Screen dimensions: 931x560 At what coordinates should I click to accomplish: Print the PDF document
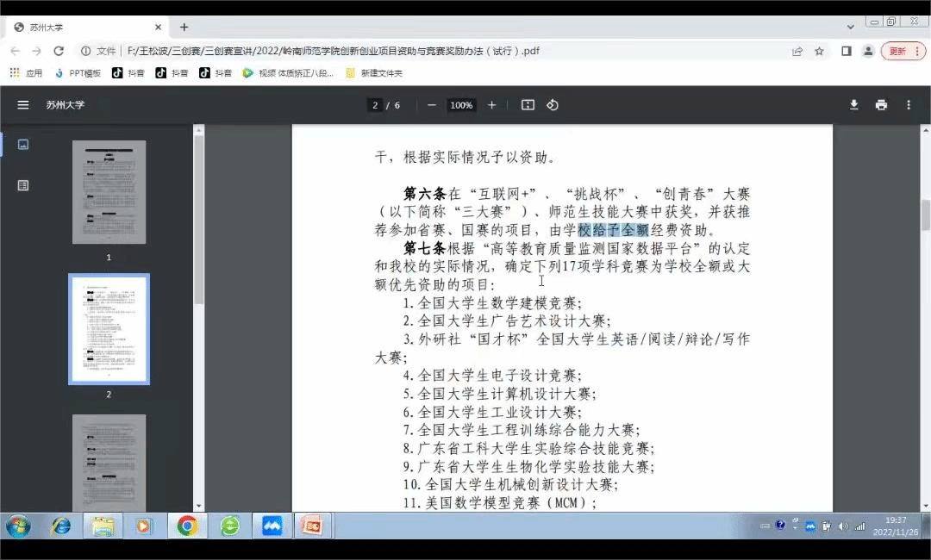pos(880,105)
